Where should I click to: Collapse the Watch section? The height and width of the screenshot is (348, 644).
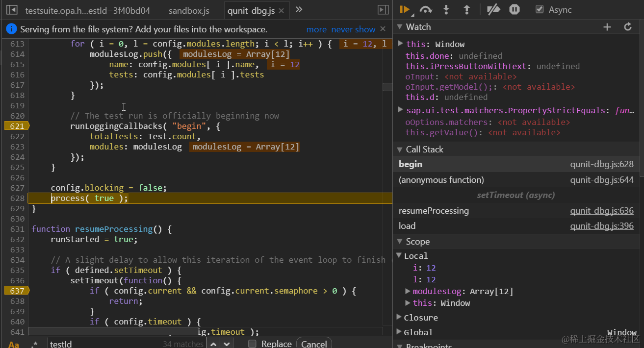point(400,27)
